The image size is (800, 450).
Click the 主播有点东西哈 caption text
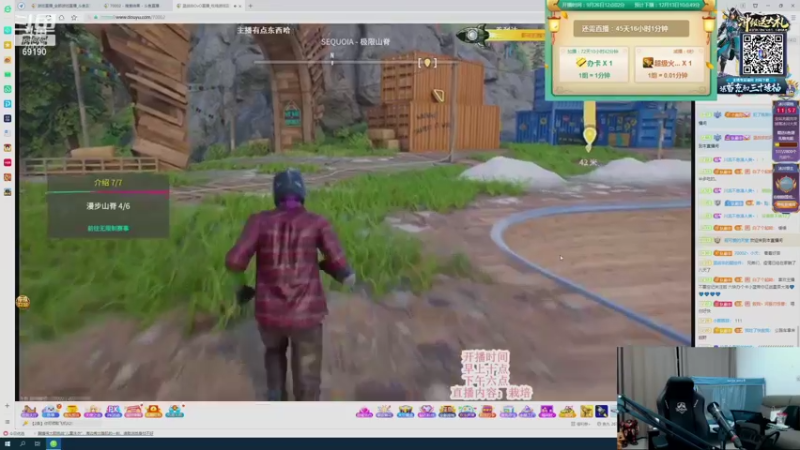(x=264, y=30)
